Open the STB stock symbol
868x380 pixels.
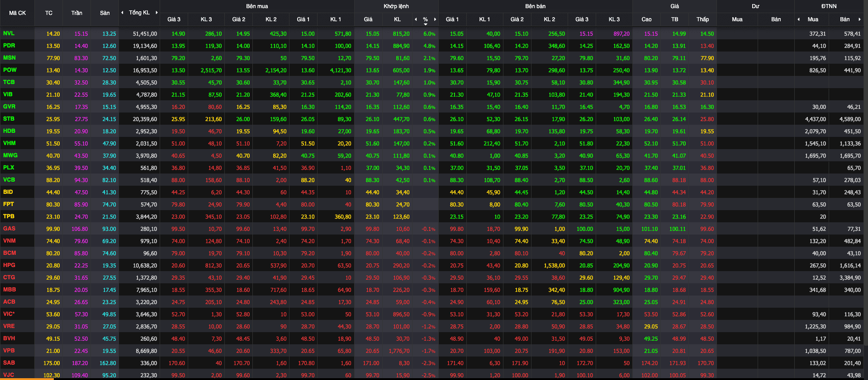pyautogui.click(x=9, y=119)
